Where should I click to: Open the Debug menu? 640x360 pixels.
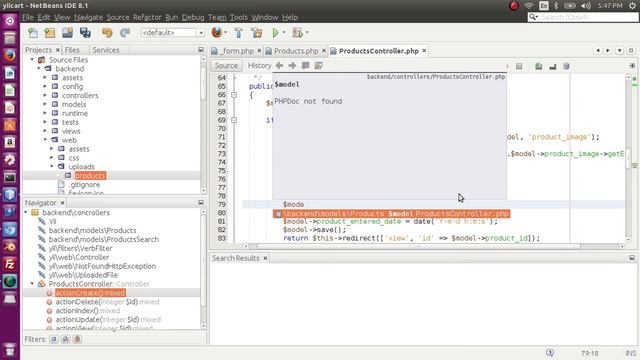(x=193, y=17)
